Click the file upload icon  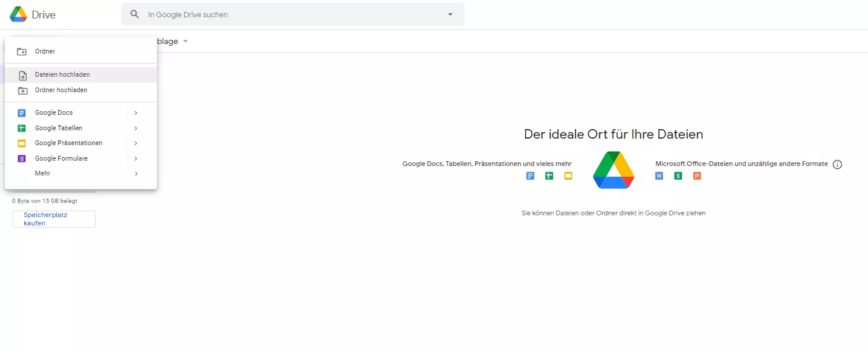[x=22, y=76]
